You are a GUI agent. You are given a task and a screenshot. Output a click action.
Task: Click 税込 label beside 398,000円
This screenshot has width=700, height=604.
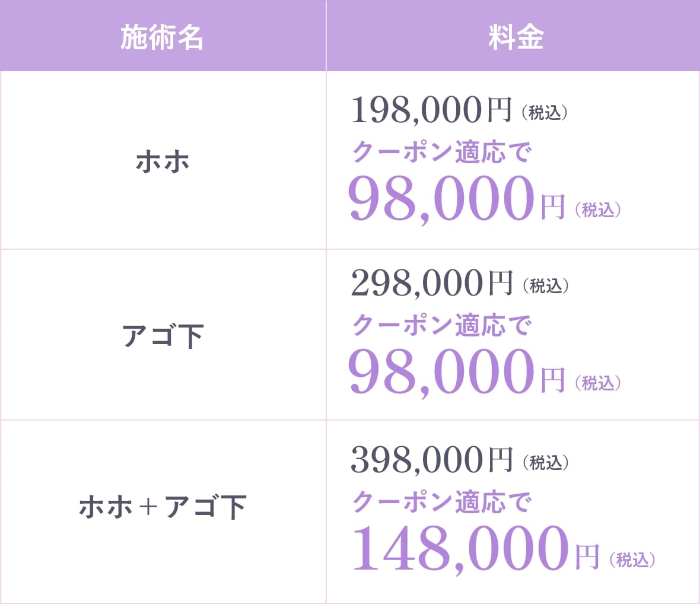coord(546,462)
